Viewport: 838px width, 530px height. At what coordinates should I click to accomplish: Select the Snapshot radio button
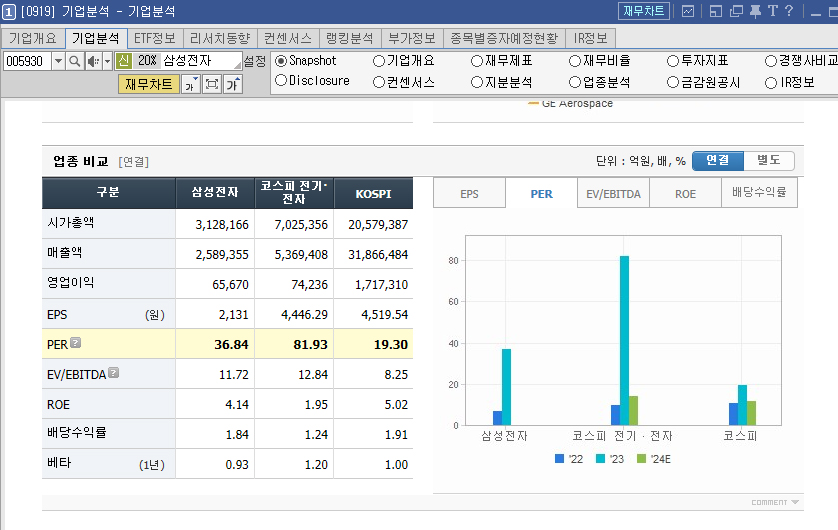pyautogui.click(x=281, y=61)
